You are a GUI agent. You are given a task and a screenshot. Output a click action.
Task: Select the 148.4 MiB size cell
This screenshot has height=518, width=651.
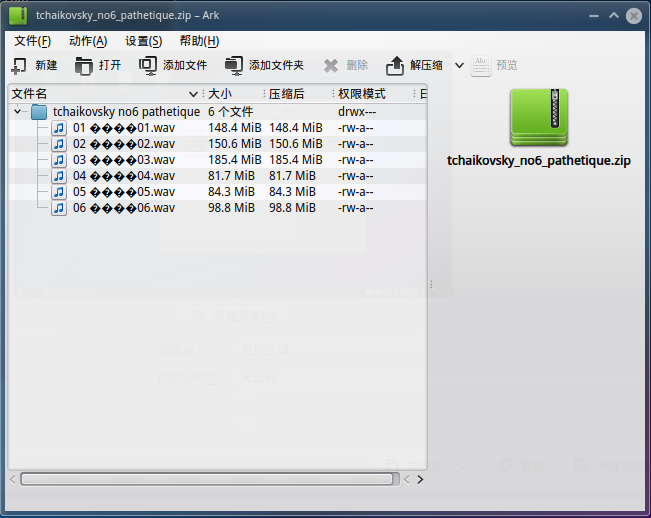pyautogui.click(x=235, y=128)
